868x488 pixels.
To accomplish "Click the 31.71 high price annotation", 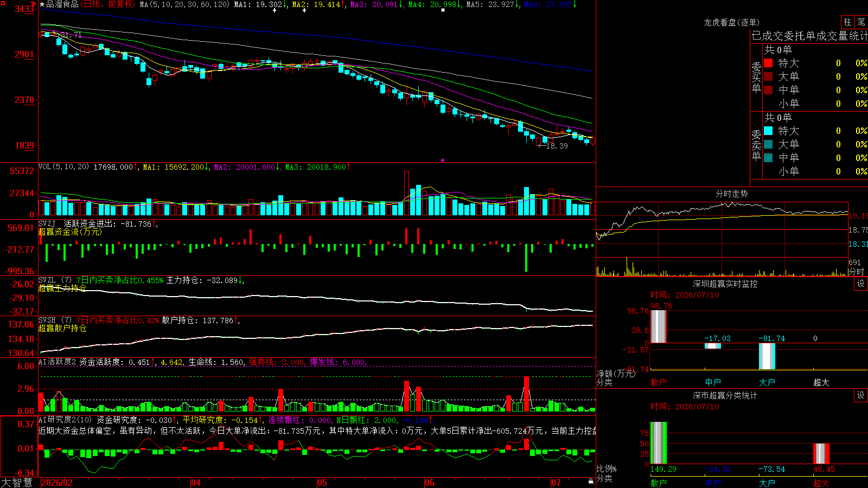I will point(71,35).
